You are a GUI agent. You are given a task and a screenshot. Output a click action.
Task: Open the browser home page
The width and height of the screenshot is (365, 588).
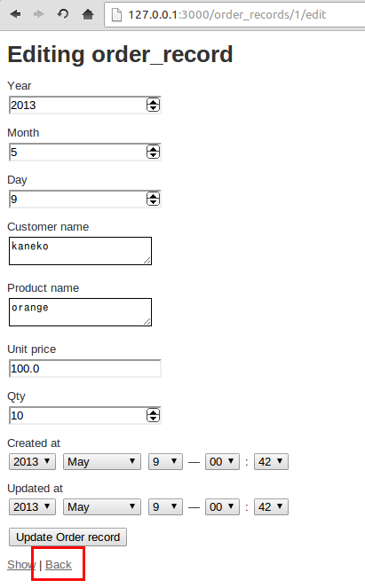point(88,14)
